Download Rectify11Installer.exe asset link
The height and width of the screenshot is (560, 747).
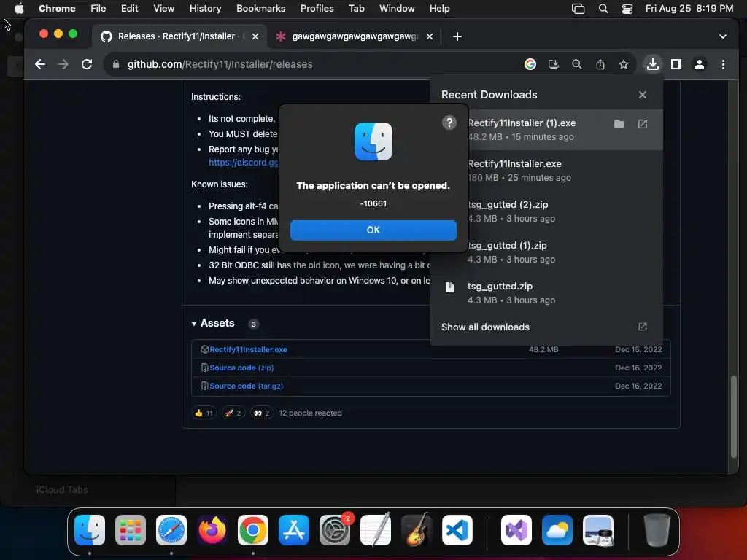coord(248,349)
